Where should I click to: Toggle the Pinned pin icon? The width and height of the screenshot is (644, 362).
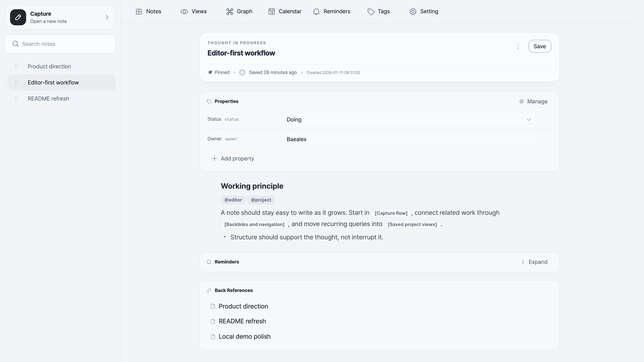tap(210, 72)
